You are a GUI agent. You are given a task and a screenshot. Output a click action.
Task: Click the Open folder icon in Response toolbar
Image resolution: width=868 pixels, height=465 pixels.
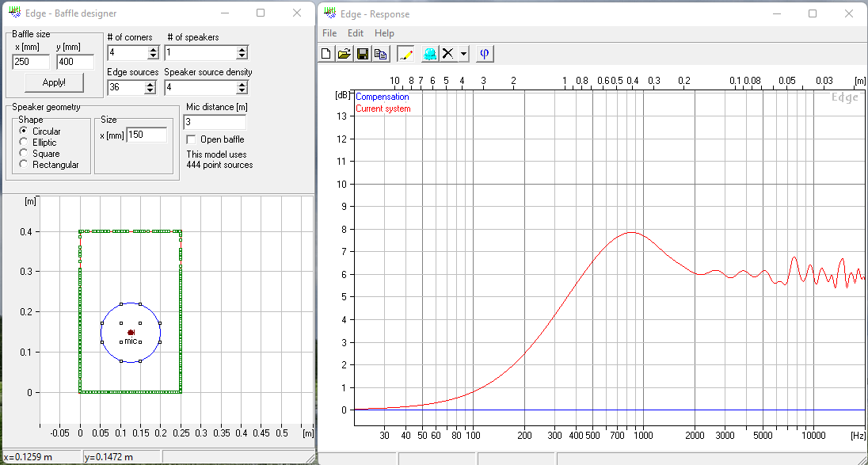(345, 54)
